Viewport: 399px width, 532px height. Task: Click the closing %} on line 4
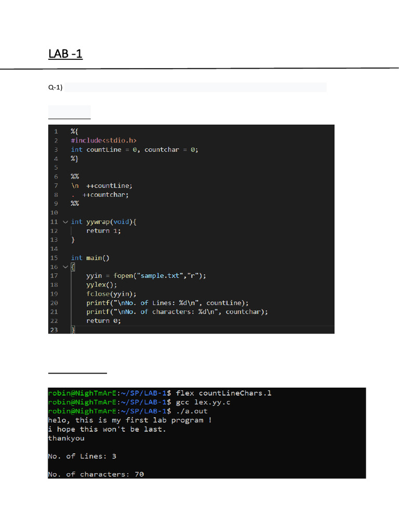[75, 158]
